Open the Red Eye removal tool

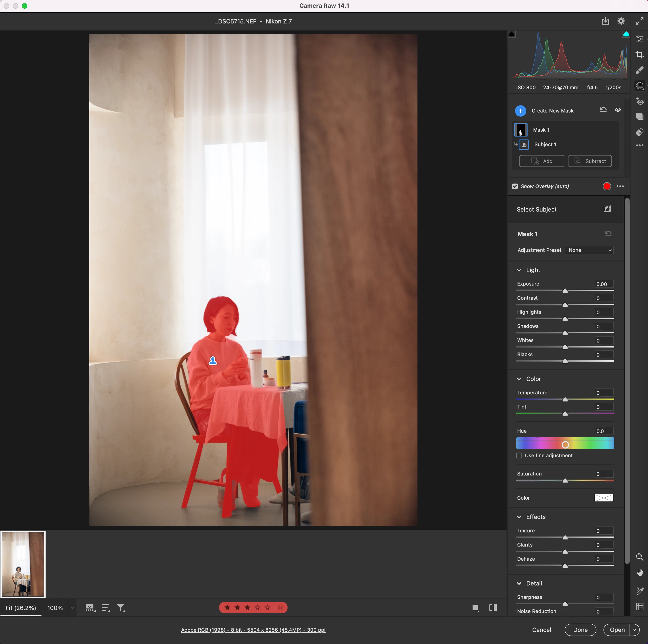639,101
